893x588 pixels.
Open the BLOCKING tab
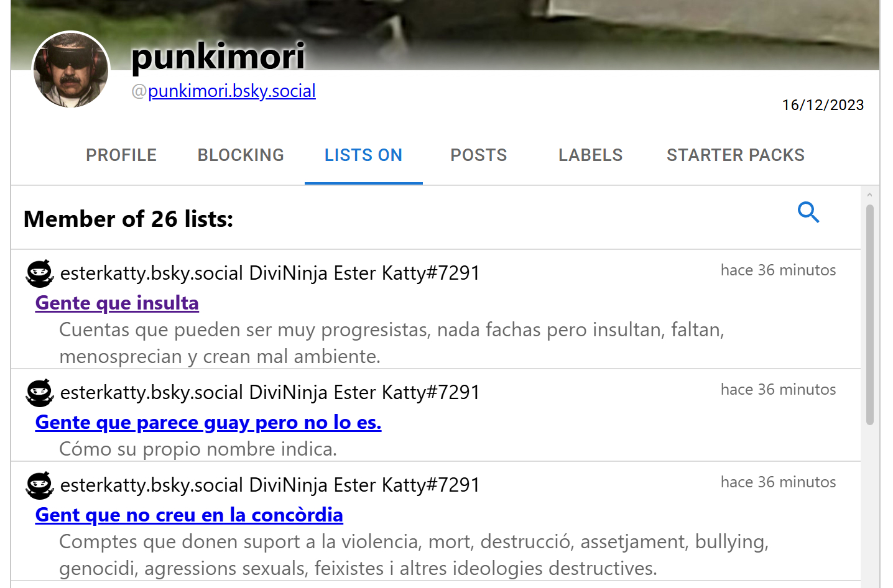(241, 155)
